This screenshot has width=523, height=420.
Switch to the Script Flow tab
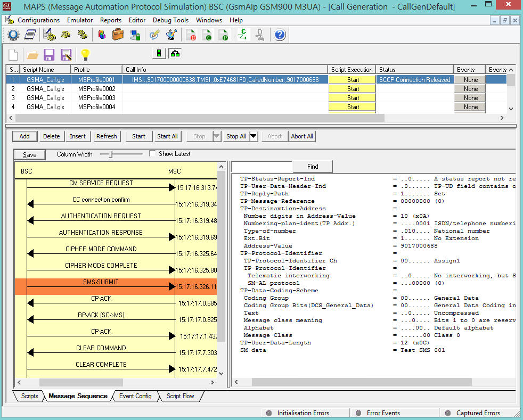(x=180, y=396)
